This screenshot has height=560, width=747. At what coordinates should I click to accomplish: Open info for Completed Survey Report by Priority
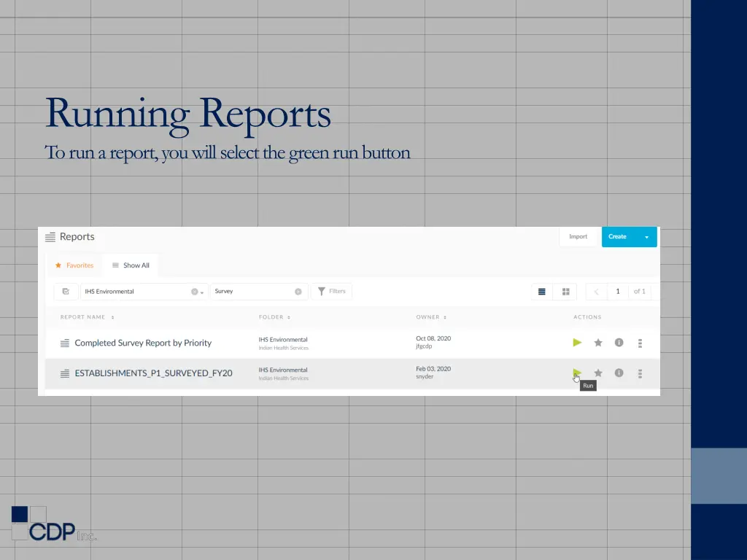[x=619, y=343]
